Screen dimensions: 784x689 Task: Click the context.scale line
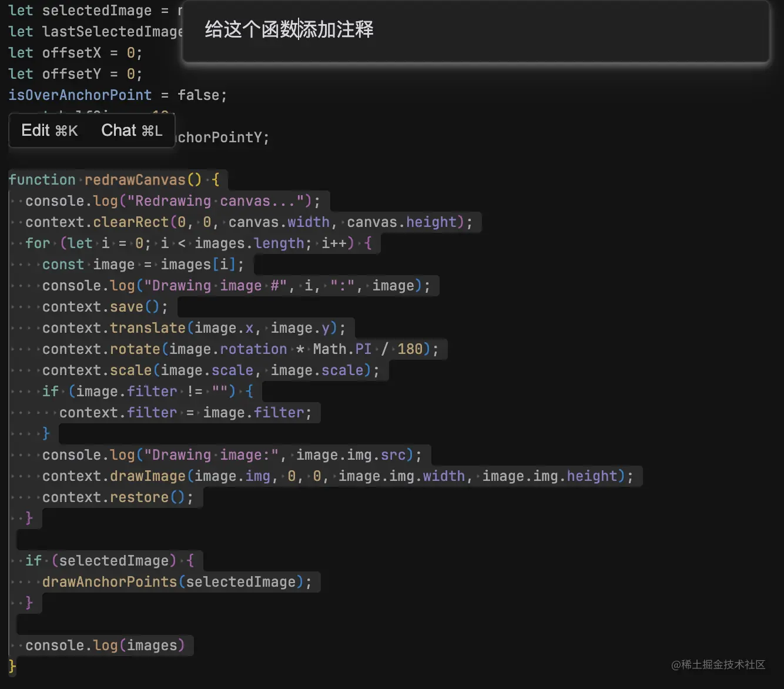[x=211, y=370]
